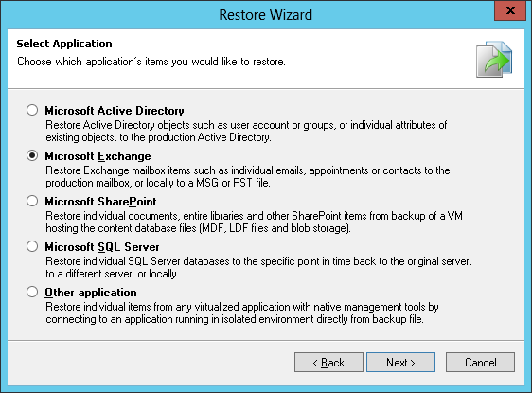This screenshot has height=393, width=532.
Task: Click 'Choose which application's items' instruction text
Action: click(x=151, y=62)
